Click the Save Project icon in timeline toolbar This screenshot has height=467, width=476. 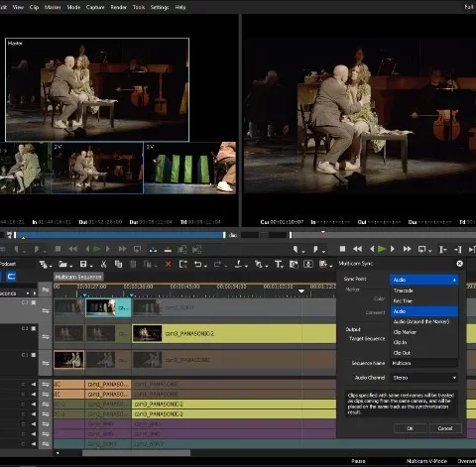(83, 264)
